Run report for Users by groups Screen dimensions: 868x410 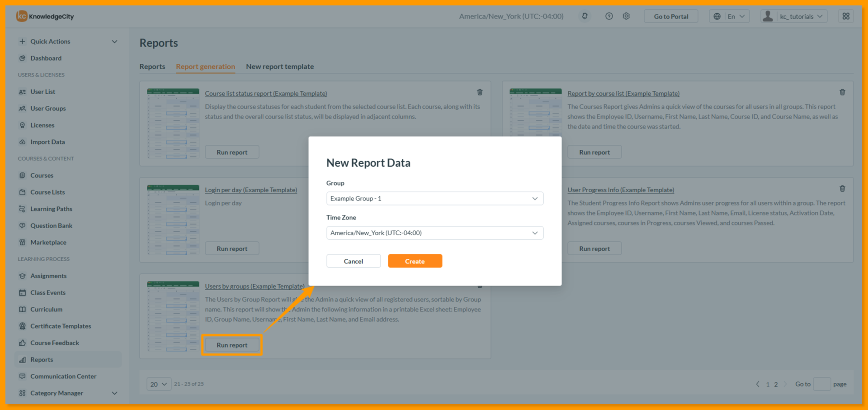pyautogui.click(x=232, y=345)
